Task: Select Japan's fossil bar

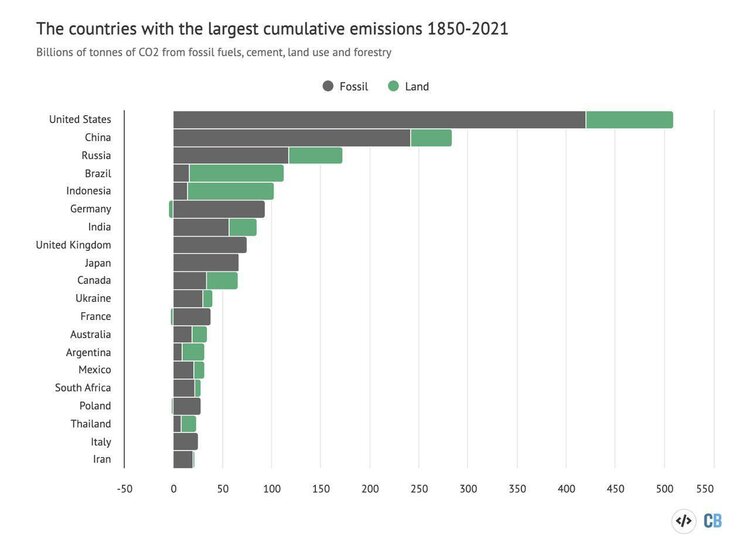Action: pyautogui.click(x=206, y=263)
